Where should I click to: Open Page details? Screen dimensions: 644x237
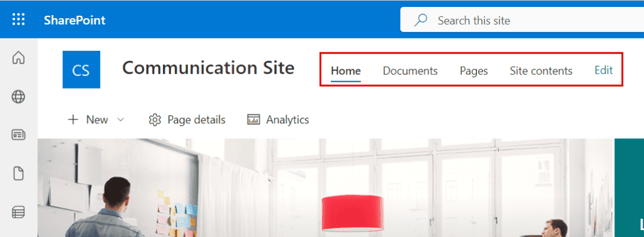click(x=187, y=119)
